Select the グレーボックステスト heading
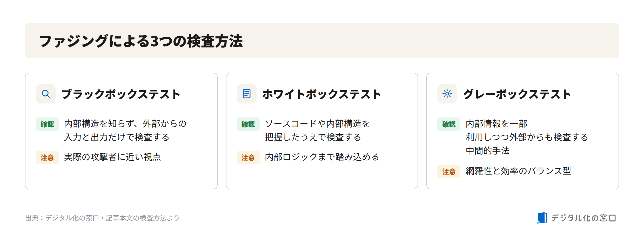644x248 pixels. tap(517, 94)
